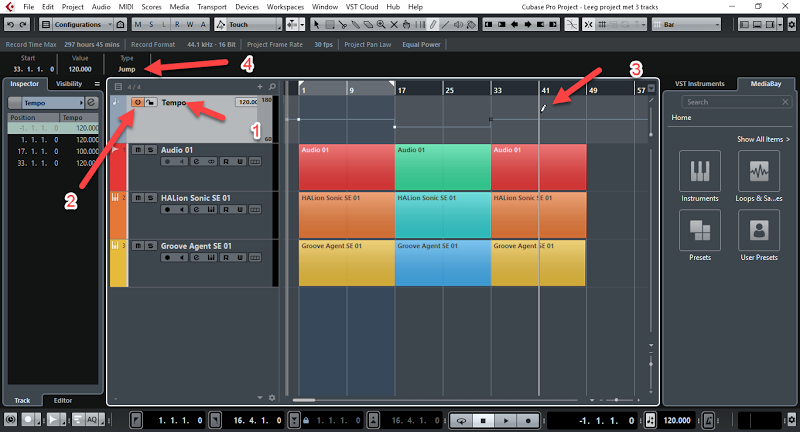This screenshot has width=800, height=432.
Task: Select the Range Selection tool
Action: [x=330, y=24]
